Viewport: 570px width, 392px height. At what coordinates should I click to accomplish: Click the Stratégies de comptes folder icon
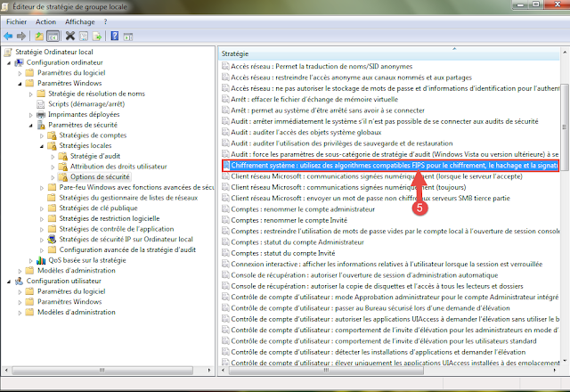(x=52, y=135)
